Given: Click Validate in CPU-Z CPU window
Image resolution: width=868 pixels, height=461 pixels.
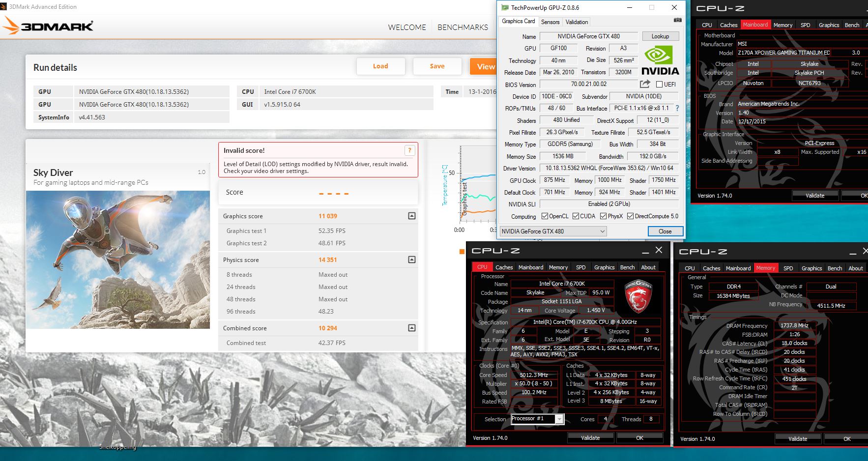Looking at the screenshot, I should click(x=590, y=438).
